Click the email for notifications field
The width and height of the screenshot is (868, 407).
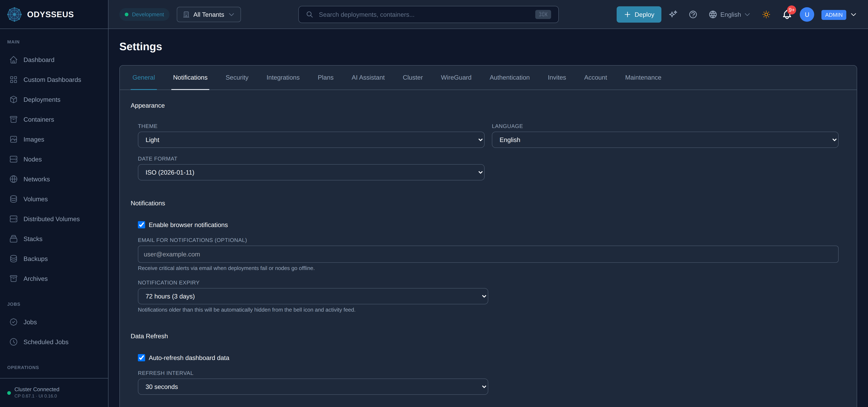pyautogui.click(x=488, y=254)
